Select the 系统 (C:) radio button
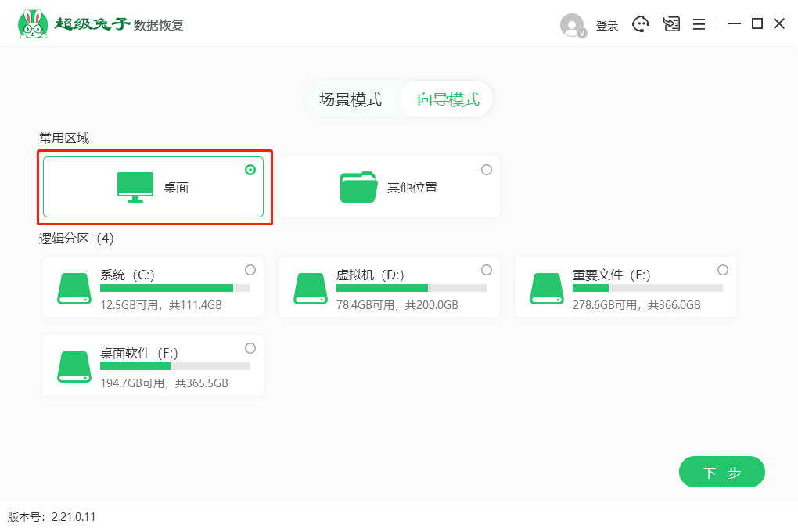This screenshot has width=798, height=532. tap(250, 270)
